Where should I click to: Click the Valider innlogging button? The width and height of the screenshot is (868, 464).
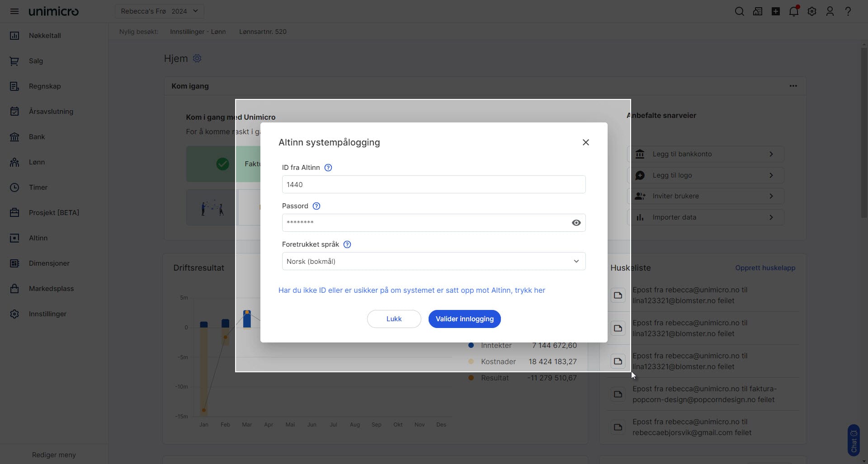coord(464,319)
